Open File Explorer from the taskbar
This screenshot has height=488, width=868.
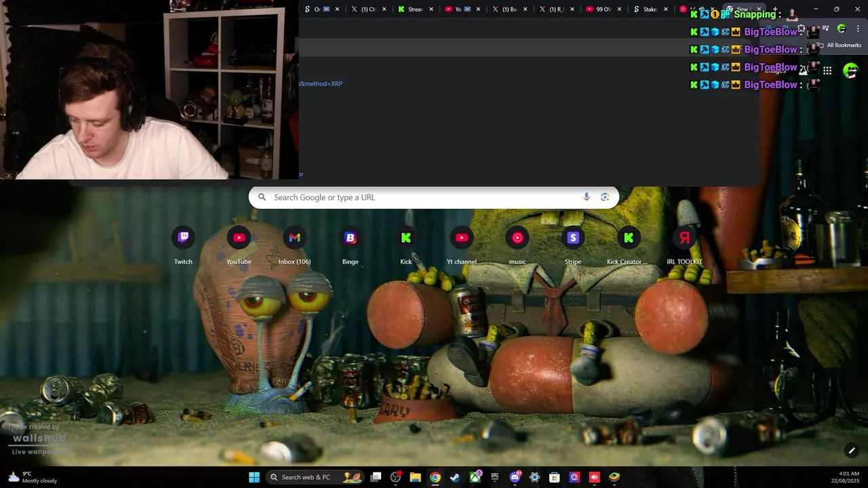pyautogui.click(x=416, y=477)
